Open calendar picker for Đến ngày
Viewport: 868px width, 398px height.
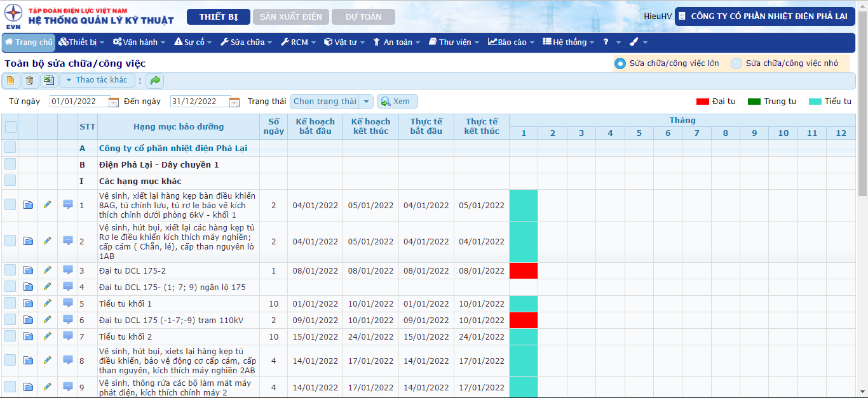(234, 102)
